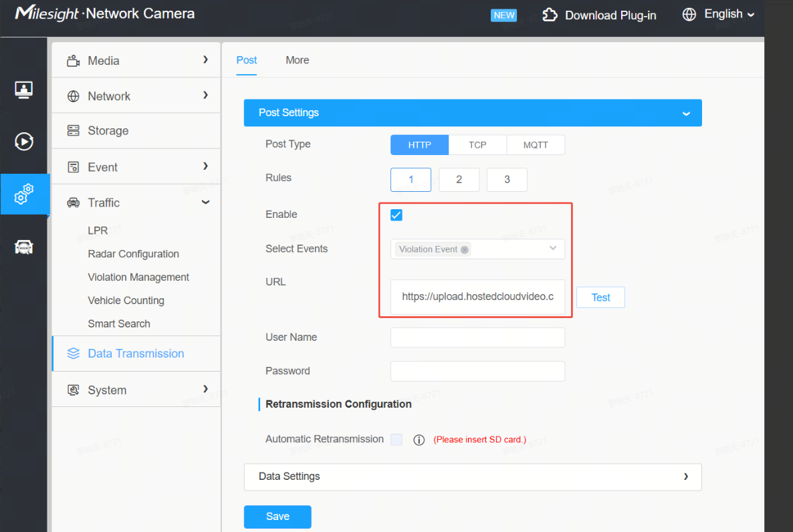This screenshot has width=793, height=532.
Task: Click the Storage drive icon
Action: point(74,130)
